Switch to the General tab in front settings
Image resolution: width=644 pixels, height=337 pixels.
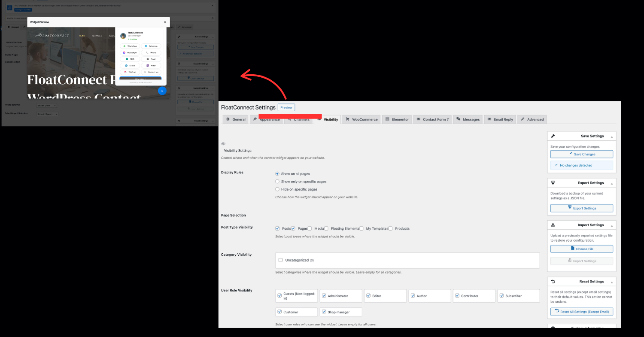[236, 119]
